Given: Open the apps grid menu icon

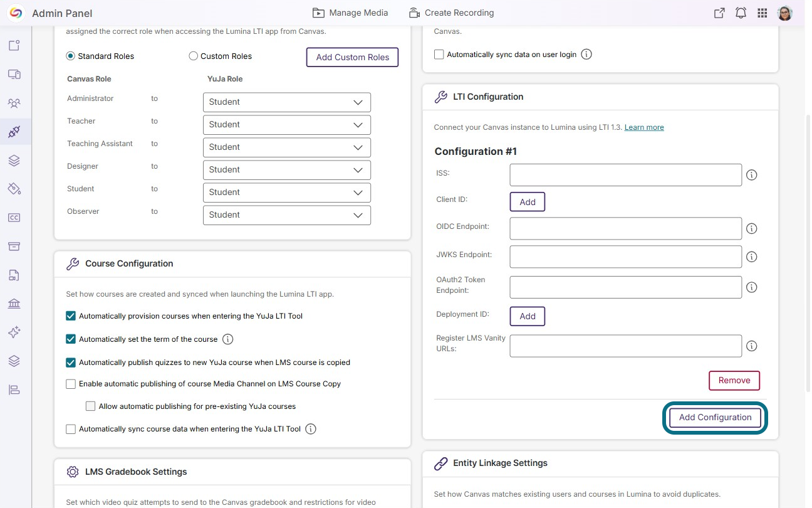Looking at the screenshot, I should click(x=763, y=13).
